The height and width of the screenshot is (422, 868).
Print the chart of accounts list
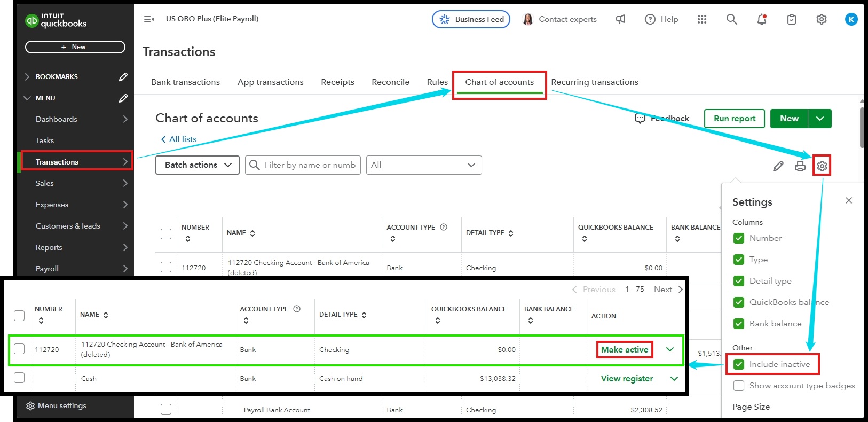pos(800,166)
